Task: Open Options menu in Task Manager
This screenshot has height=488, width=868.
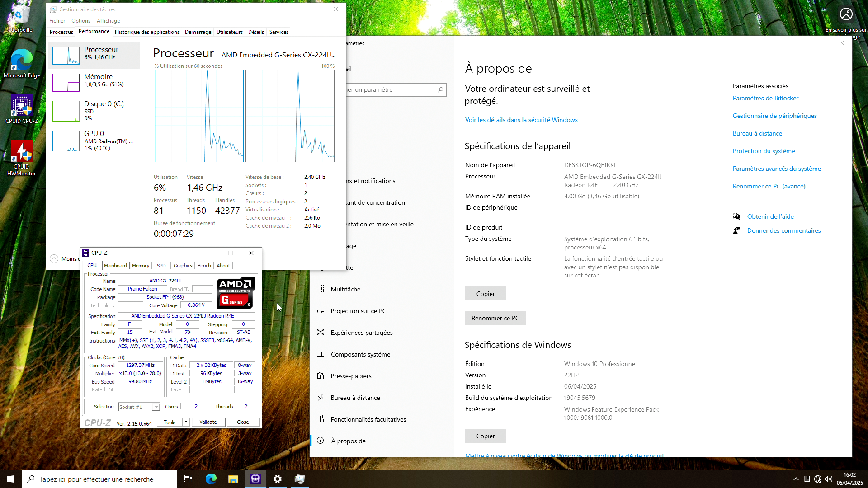Action: coord(81,21)
